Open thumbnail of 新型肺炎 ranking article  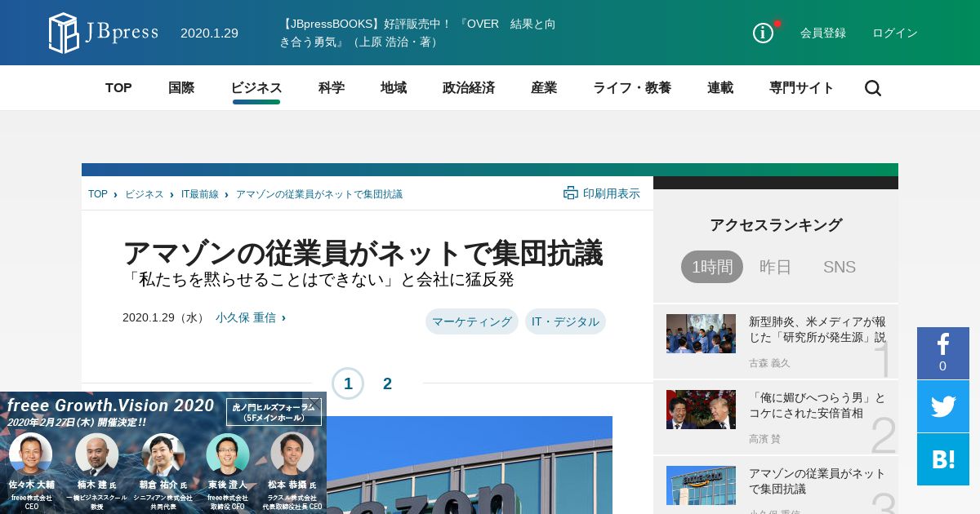pos(701,334)
